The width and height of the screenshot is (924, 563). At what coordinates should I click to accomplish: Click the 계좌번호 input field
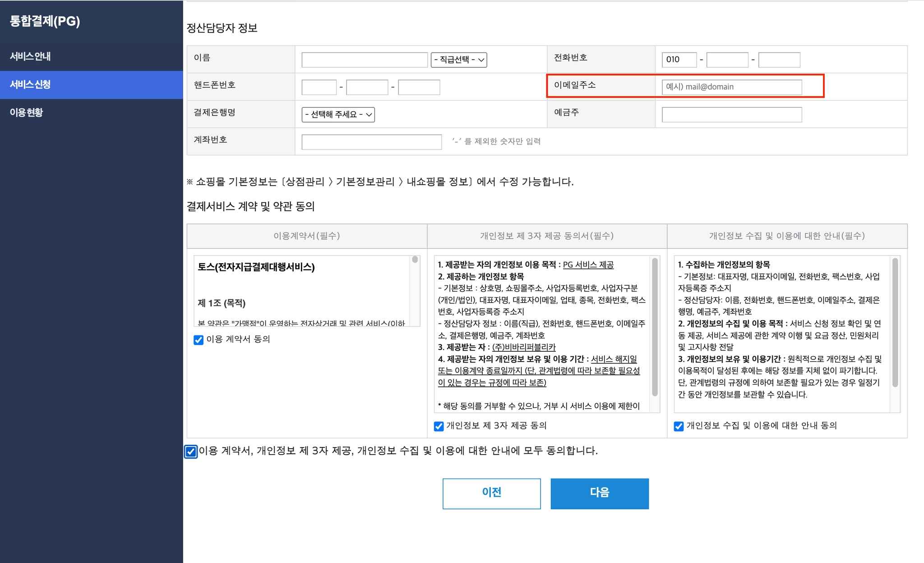click(x=371, y=142)
